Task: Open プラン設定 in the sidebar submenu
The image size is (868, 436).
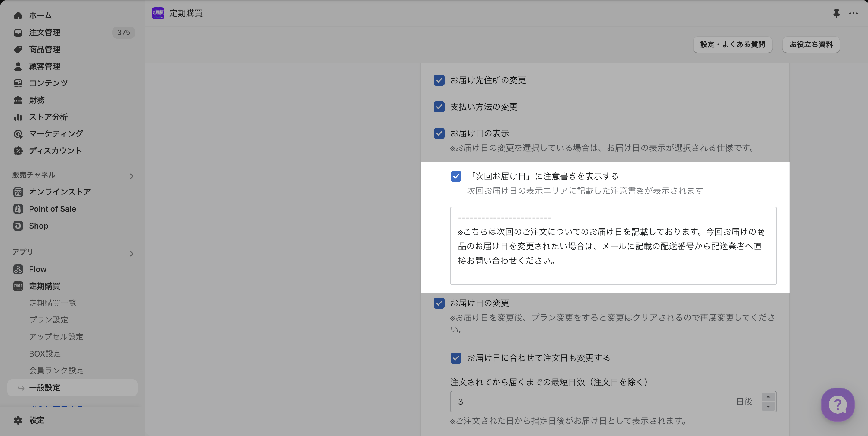Action: pyautogui.click(x=49, y=320)
